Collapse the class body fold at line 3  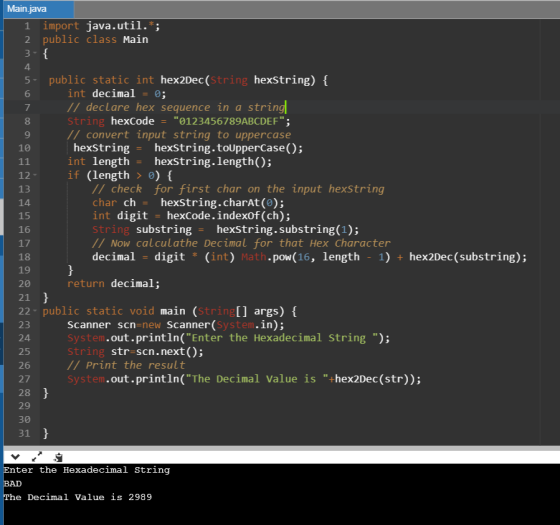[x=35, y=53]
